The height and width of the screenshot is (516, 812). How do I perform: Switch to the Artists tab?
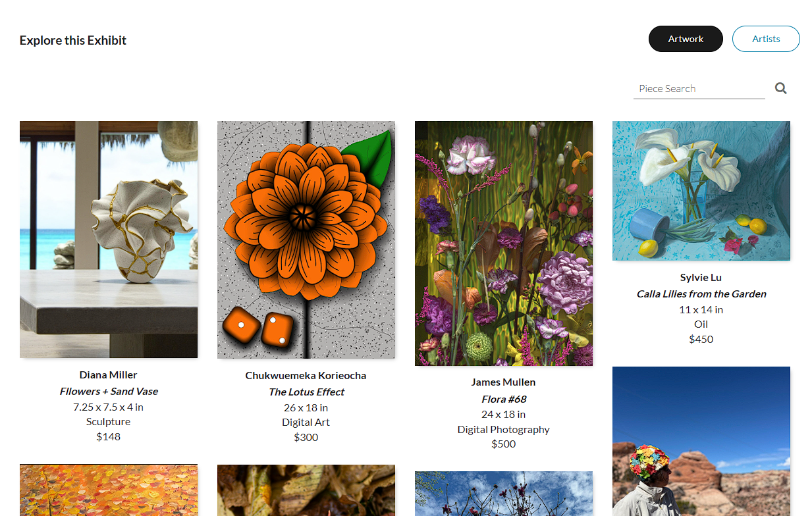pos(766,39)
